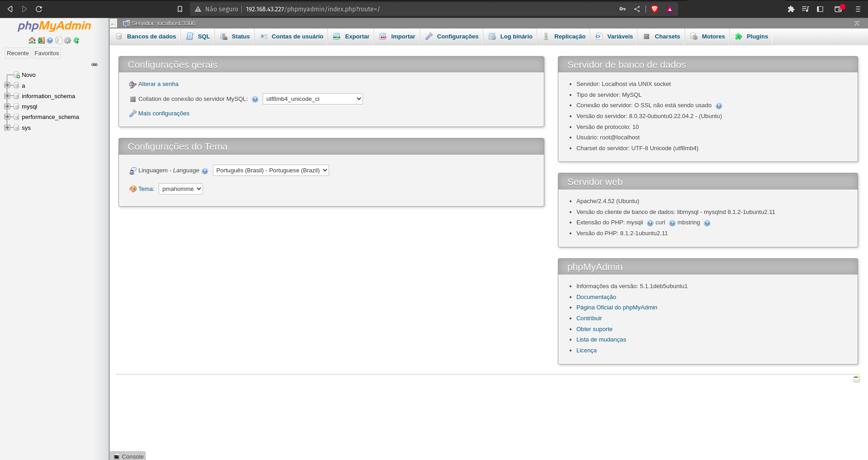Open help with the blue question mark icon
The height and width of the screenshot is (460, 868).
tap(50, 40)
